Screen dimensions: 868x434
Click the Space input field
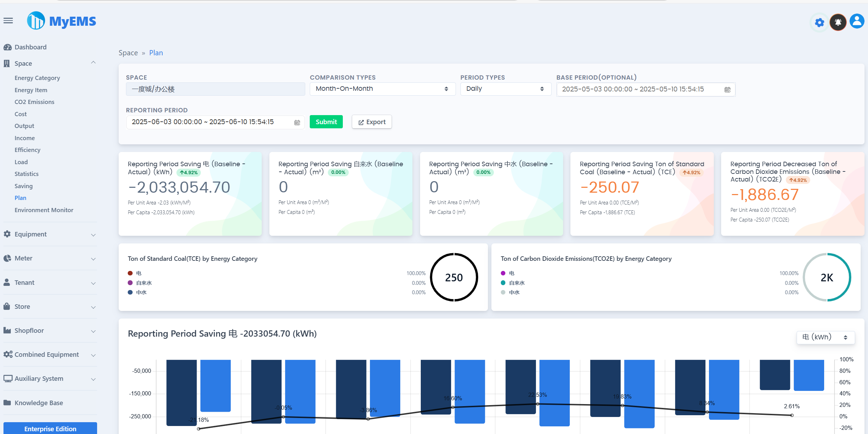click(215, 89)
